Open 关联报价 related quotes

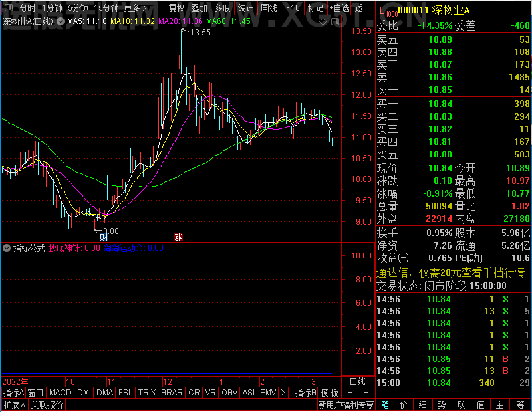click(x=47, y=405)
